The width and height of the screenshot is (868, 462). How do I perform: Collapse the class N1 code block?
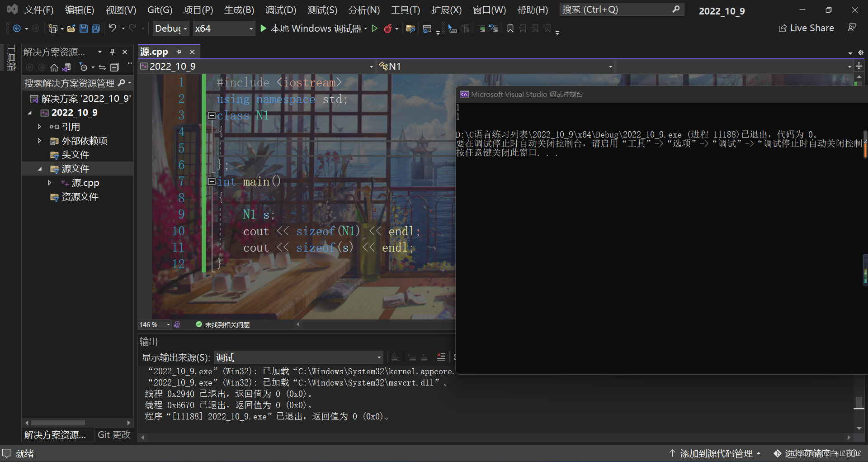[211, 115]
